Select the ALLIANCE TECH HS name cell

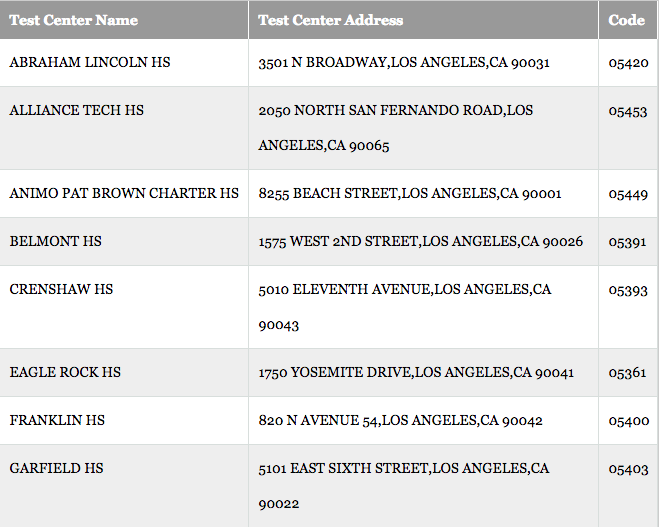click(77, 110)
